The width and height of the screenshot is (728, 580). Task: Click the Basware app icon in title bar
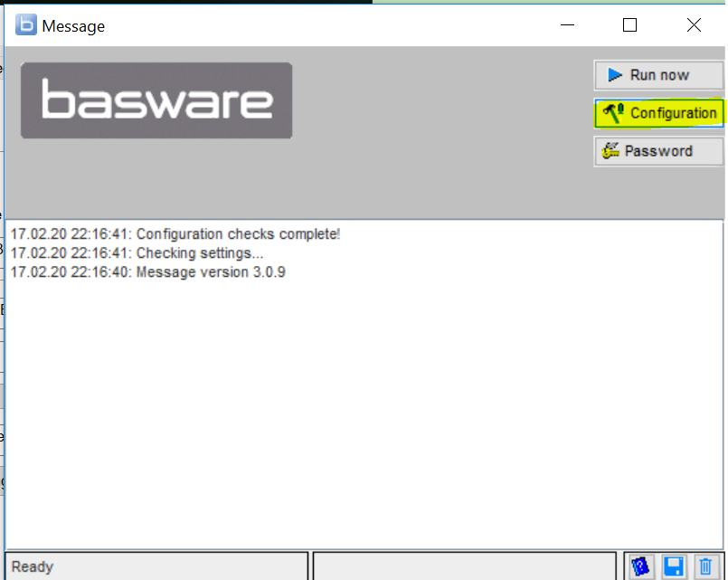(26, 25)
